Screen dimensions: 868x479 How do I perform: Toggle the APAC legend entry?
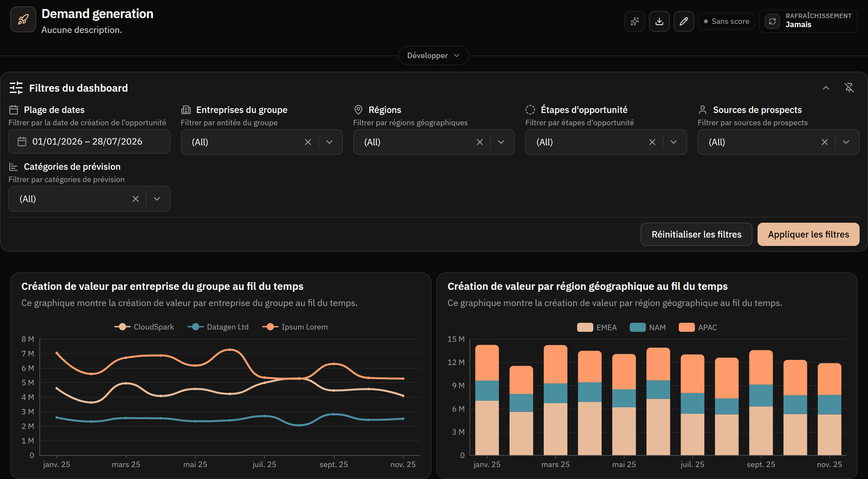click(698, 327)
